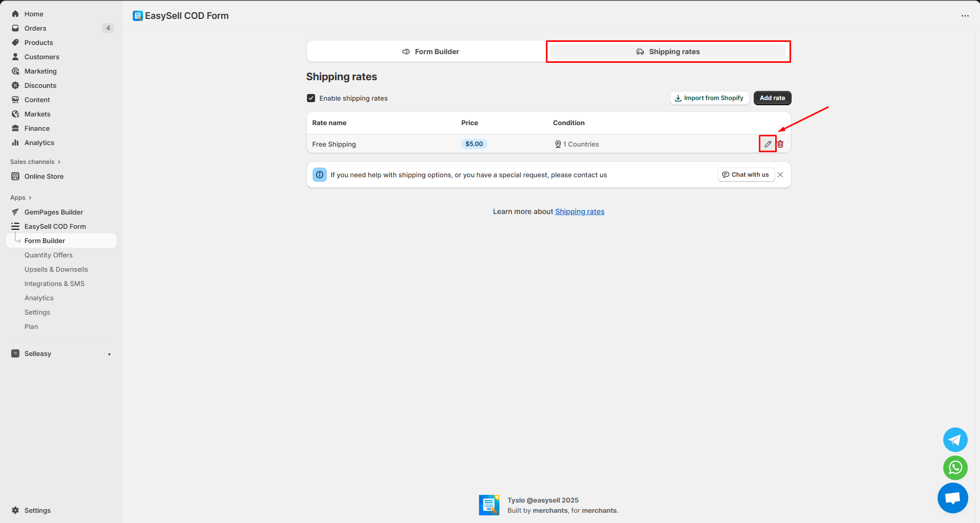
Task: Dismiss the shipping help banner
Action: (780, 175)
